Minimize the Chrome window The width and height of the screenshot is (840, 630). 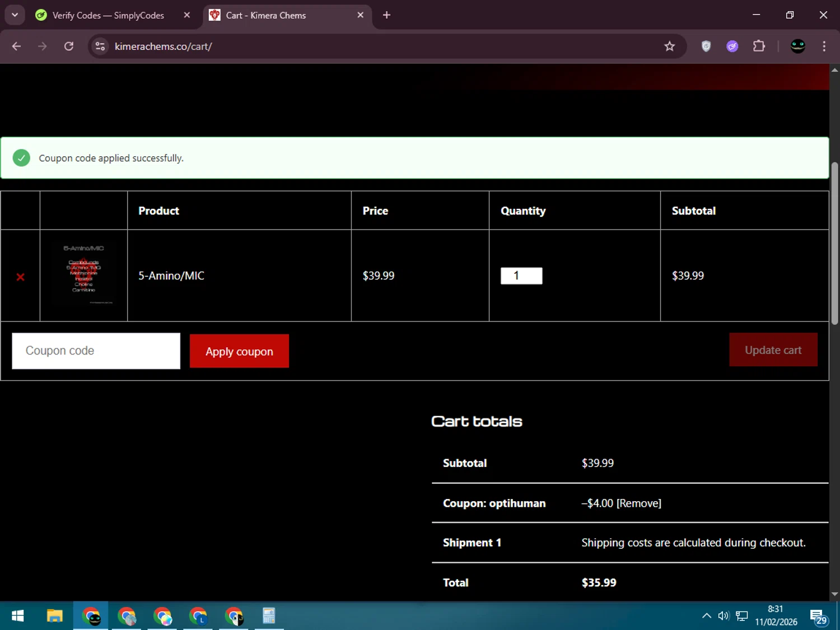[756, 15]
